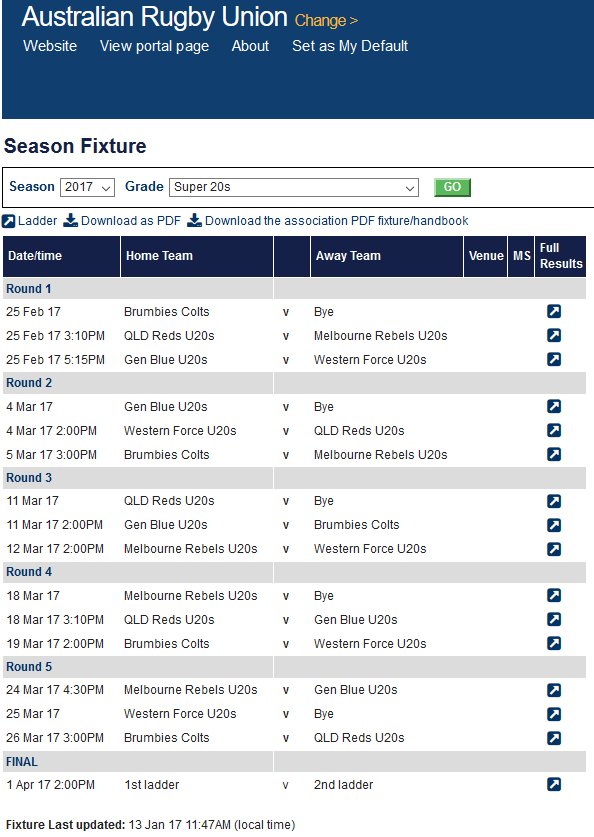594x837 pixels.
Task: Select View portal page in header
Action: [x=154, y=46]
